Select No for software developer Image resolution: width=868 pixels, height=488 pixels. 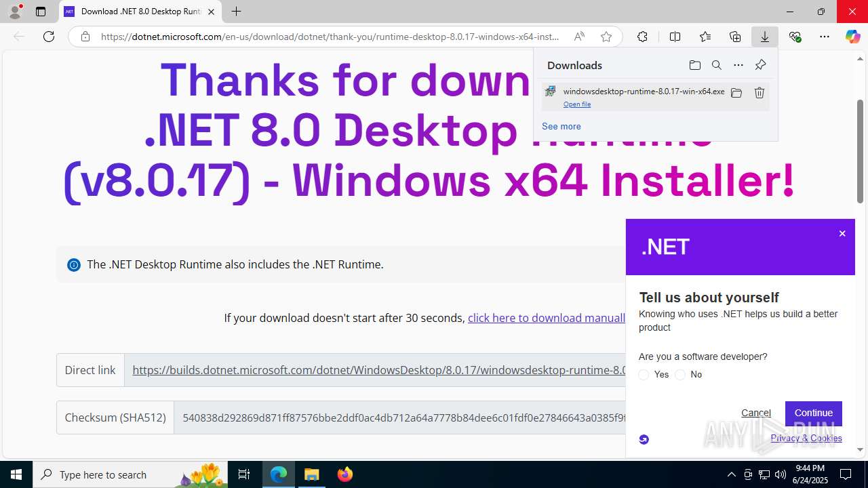point(680,375)
